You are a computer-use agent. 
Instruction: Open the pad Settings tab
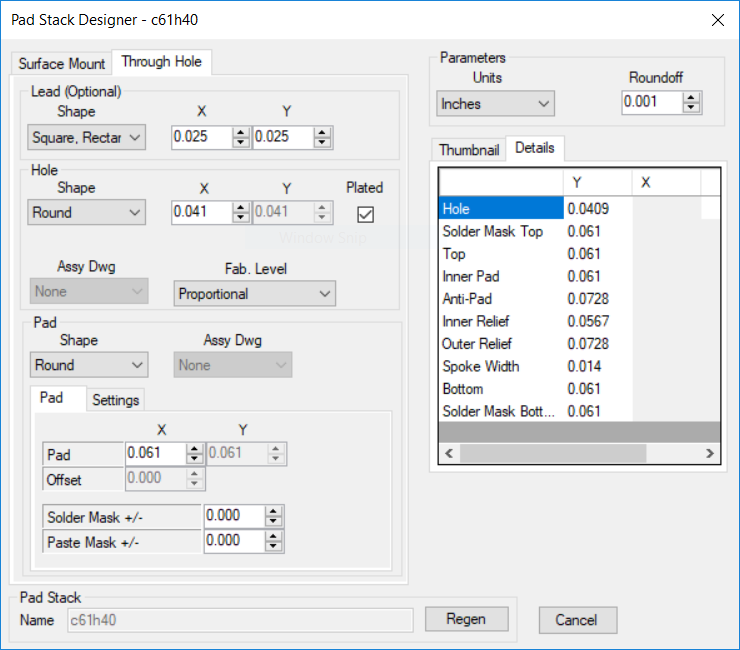[116, 400]
